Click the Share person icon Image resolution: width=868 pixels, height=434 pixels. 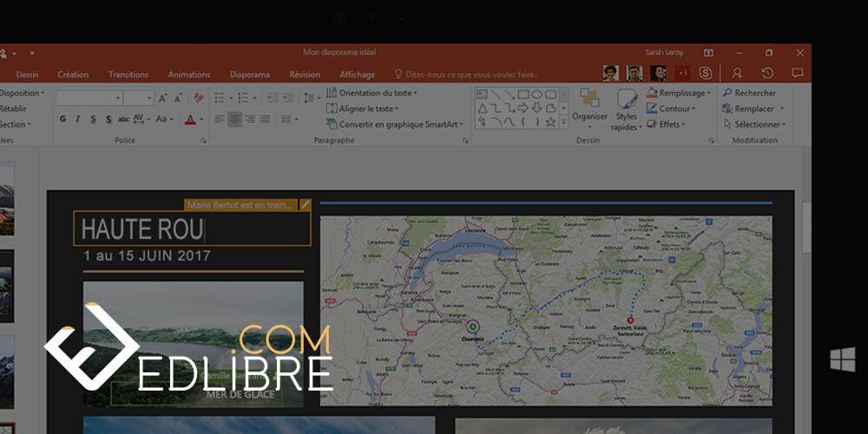pos(737,73)
